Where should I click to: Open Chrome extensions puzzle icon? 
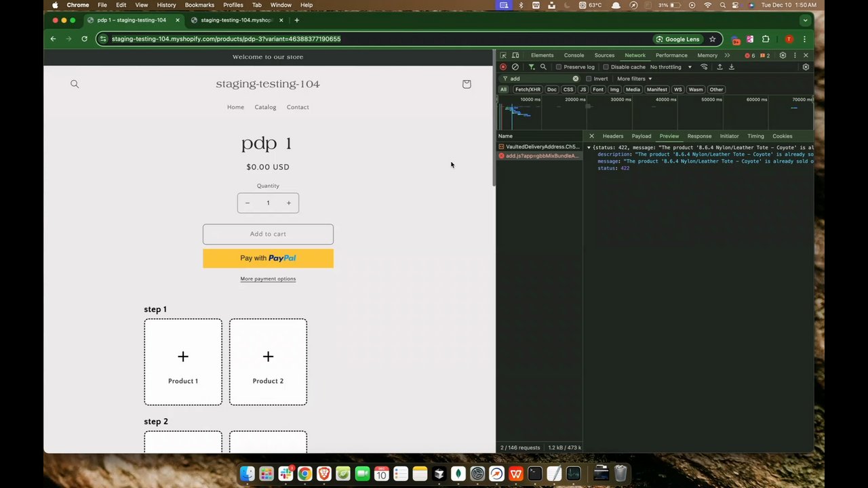coord(766,39)
